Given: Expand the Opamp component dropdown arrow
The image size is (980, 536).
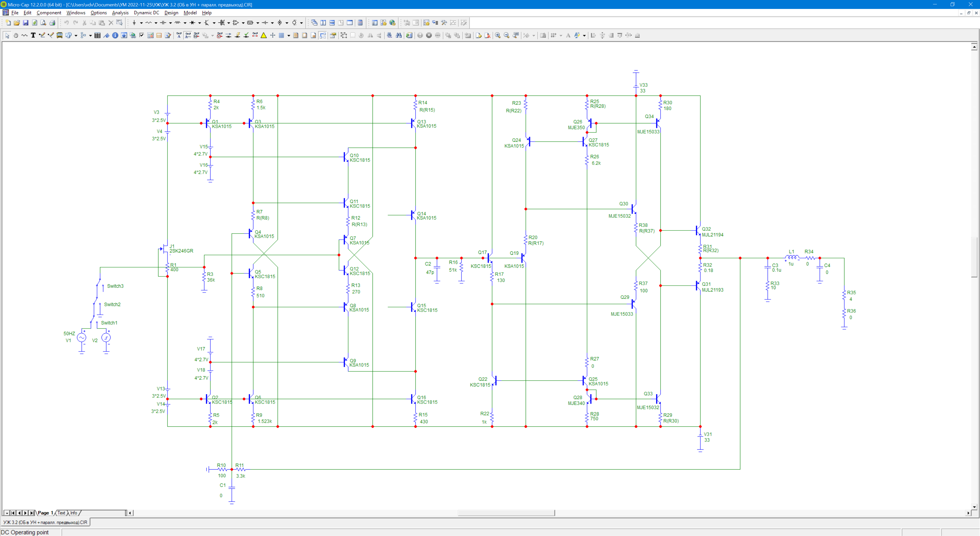Looking at the screenshot, I should click(243, 23).
